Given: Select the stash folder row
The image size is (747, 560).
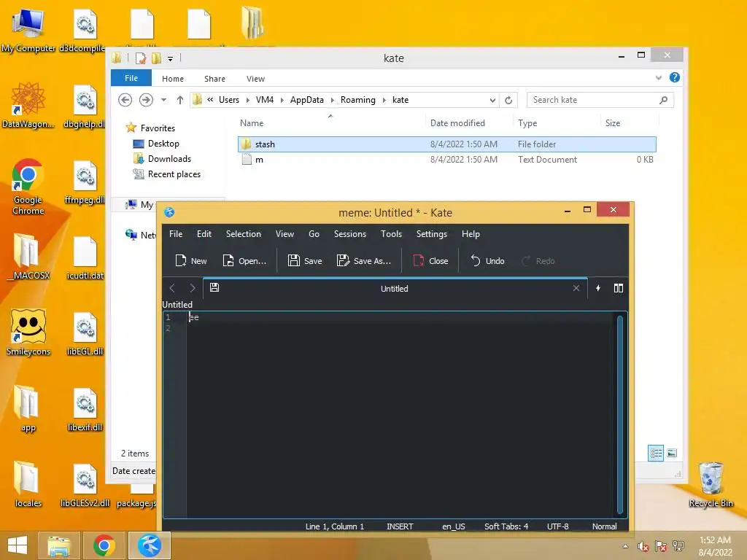Looking at the screenshot, I should pyautogui.click(x=447, y=144).
